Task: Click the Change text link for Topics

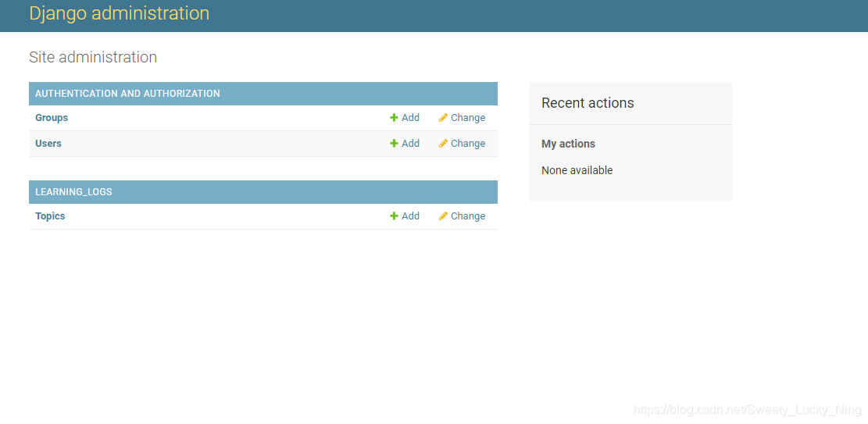Action: pyautogui.click(x=468, y=216)
